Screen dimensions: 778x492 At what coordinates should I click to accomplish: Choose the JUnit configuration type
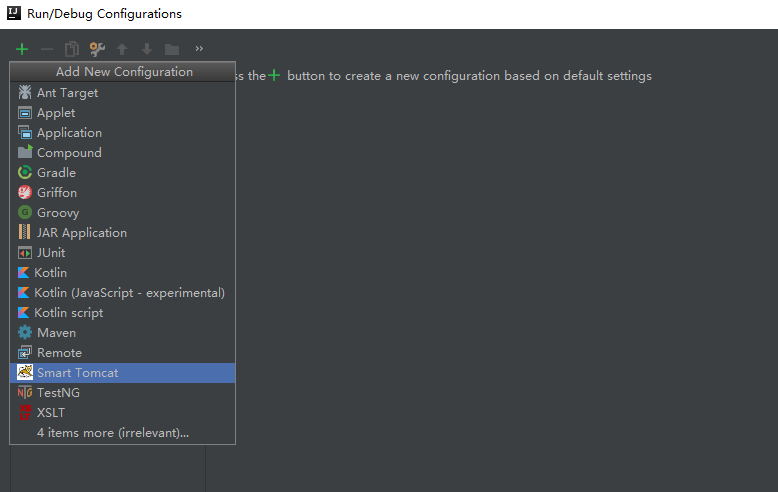click(x=51, y=253)
